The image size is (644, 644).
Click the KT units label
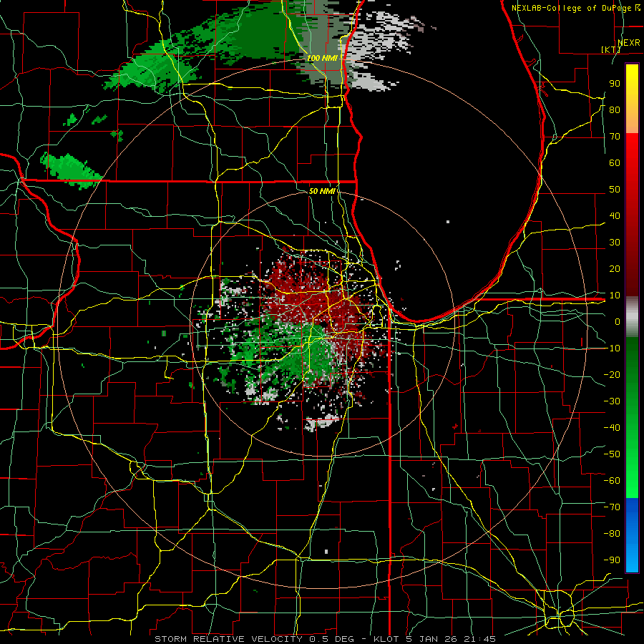pos(611,49)
